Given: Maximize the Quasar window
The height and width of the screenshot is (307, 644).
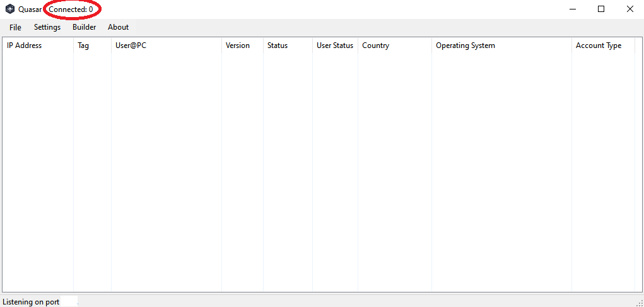Looking at the screenshot, I should pos(601,9).
